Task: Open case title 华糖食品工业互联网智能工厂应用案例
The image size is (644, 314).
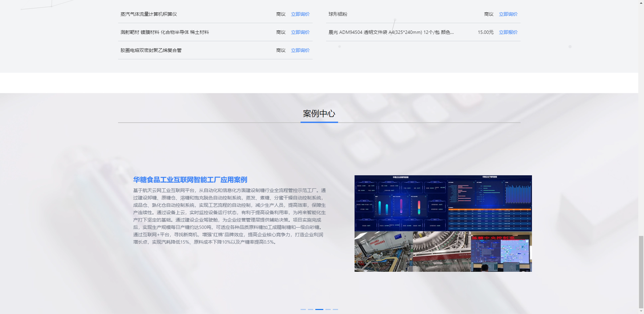Action: (x=190, y=180)
